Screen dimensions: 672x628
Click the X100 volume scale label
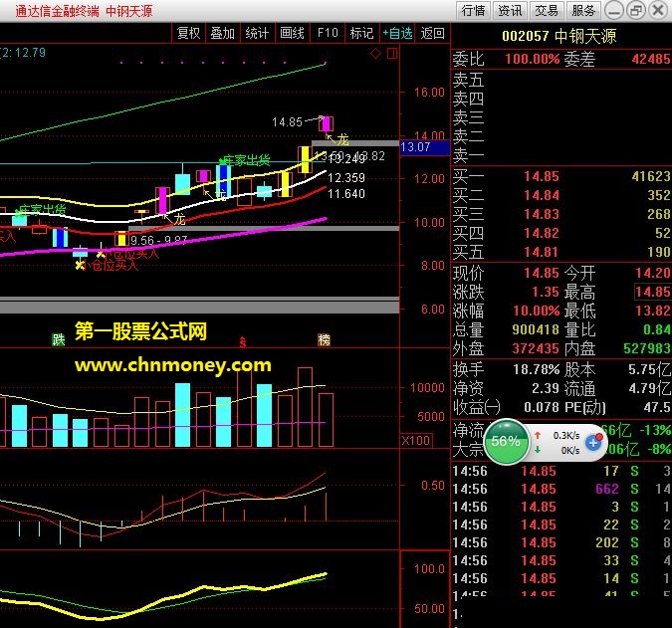[416, 440]
